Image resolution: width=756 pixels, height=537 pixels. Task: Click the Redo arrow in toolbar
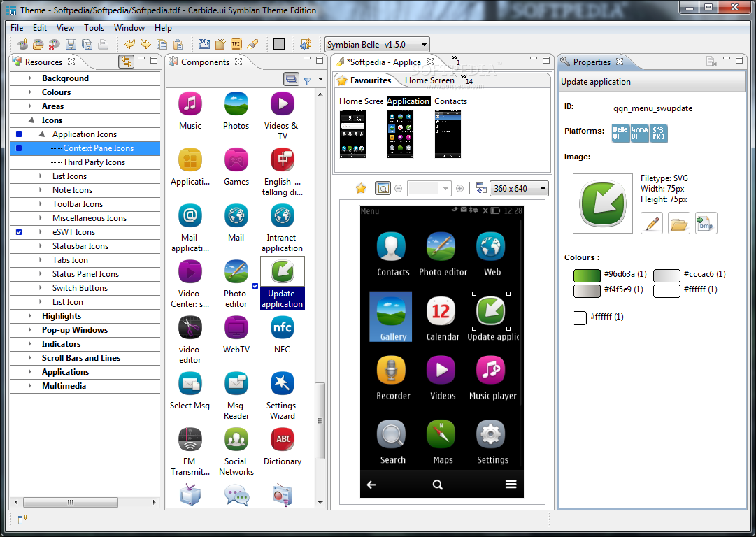pos(145,44)
